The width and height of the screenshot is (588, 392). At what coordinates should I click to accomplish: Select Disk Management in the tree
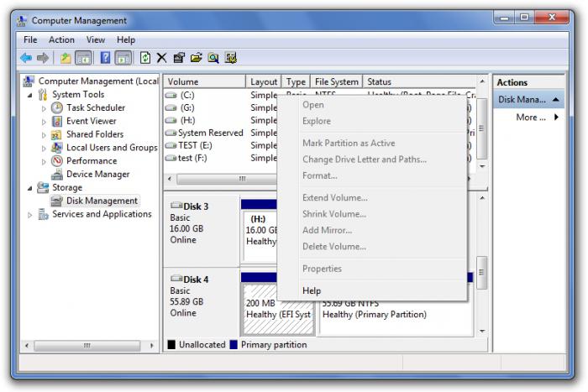[x=102, y=201]
